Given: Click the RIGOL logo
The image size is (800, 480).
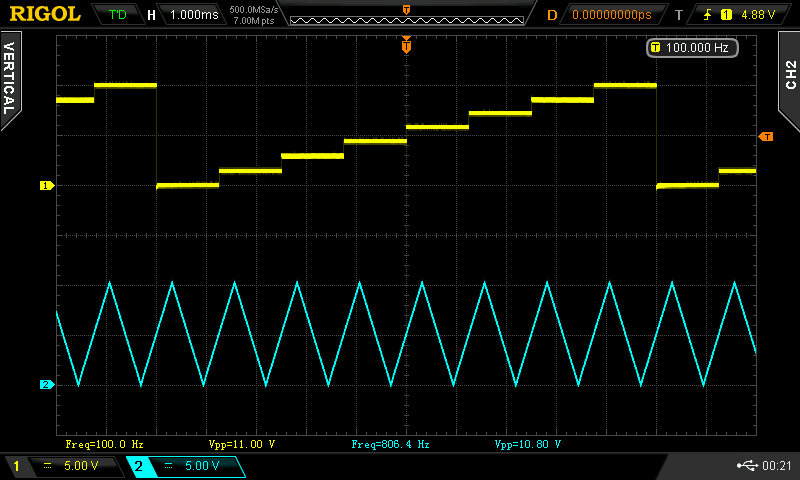Looking at the screenshot, I should click(45, 15).
